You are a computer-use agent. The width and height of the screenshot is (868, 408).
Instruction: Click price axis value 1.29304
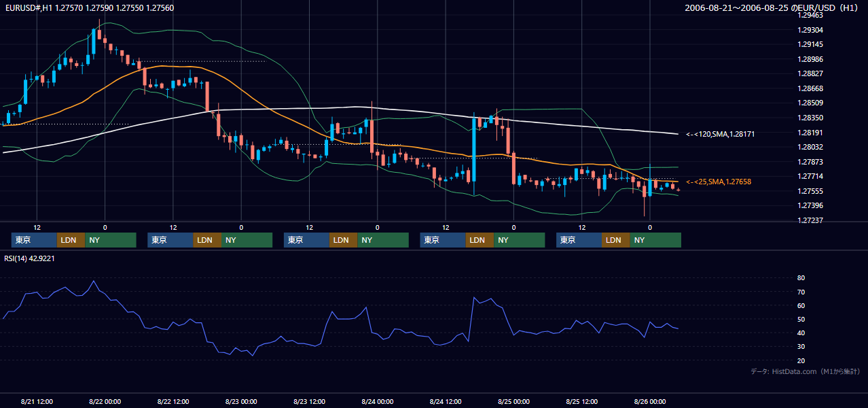[810, 30]
